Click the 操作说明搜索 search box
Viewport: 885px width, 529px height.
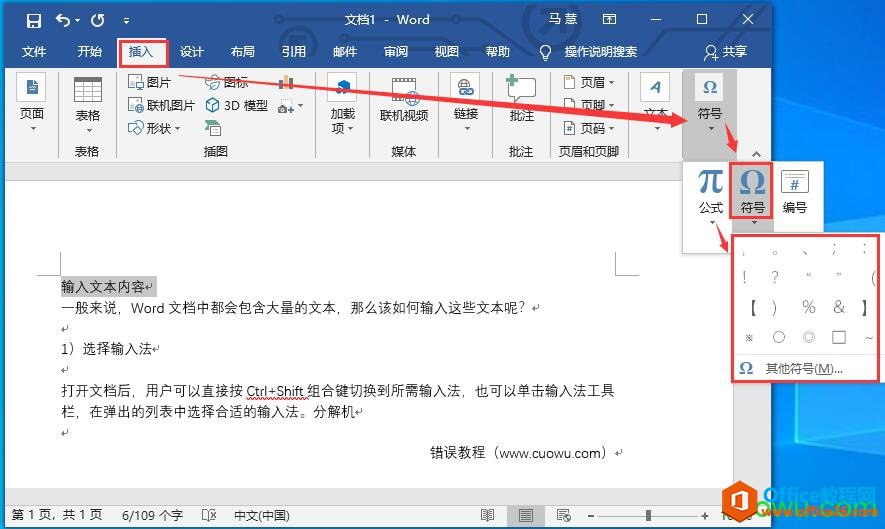coord(601,52)
